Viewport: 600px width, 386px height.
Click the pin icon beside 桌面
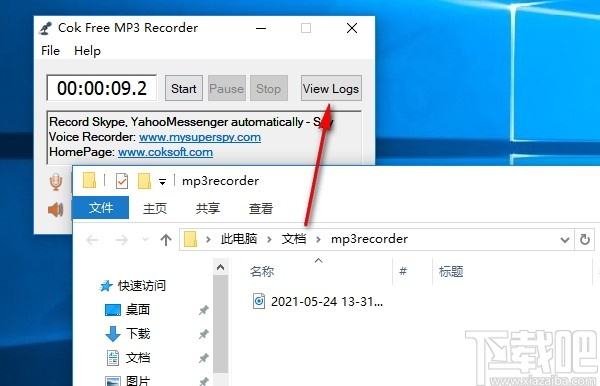point(204,309)
